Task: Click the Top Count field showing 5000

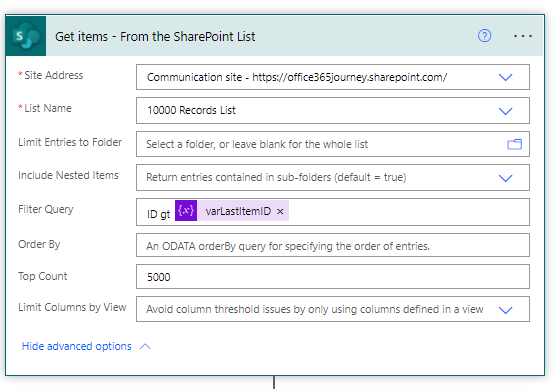Action: pos(332,276)
